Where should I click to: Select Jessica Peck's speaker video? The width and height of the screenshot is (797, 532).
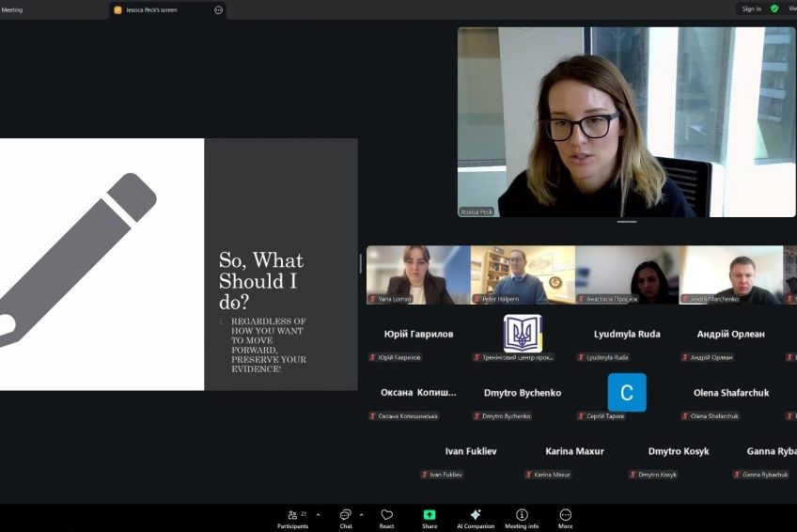[x=626, y=122]
